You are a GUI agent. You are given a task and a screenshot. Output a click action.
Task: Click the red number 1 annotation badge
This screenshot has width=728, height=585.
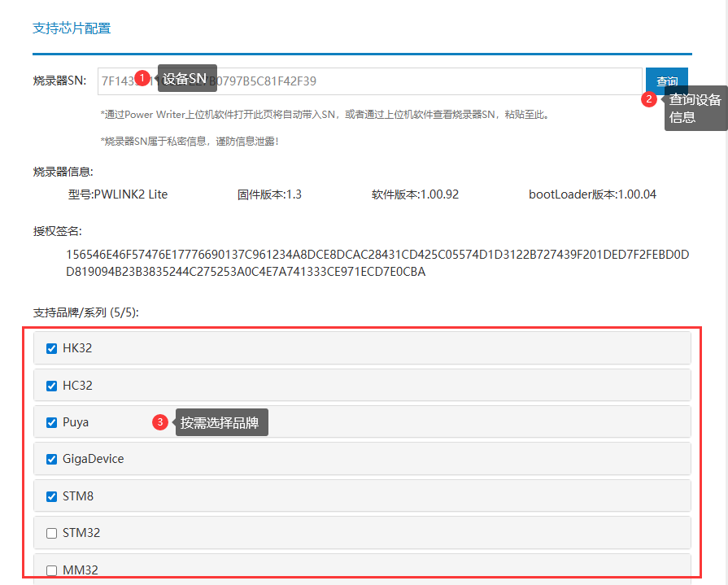pyautogui.click(x=142, y=78)
